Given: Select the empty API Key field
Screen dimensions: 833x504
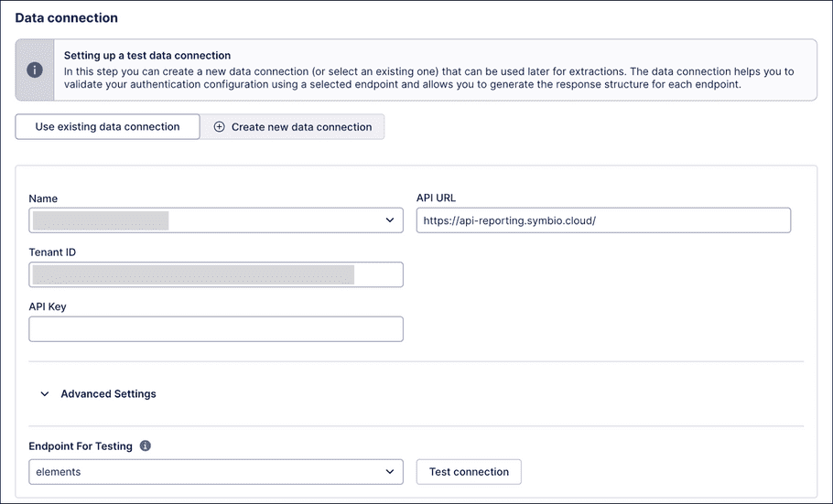Looking at the screenshot, I should pos(215,329).
